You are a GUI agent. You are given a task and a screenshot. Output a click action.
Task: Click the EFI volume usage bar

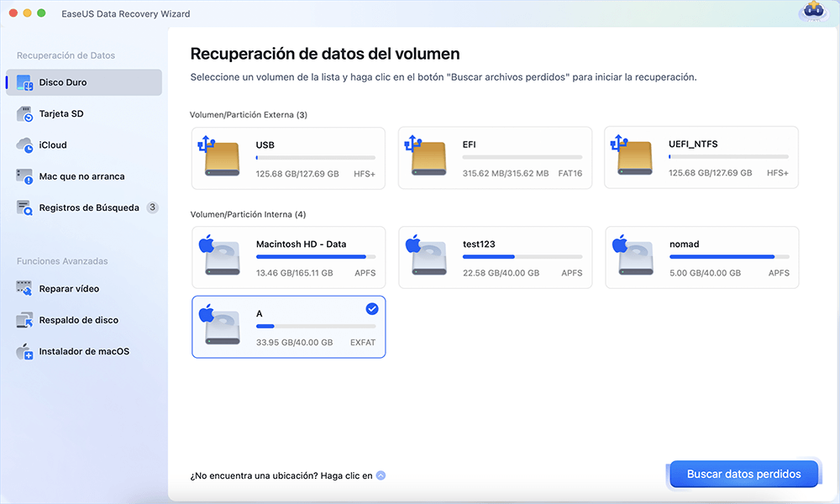522,157
